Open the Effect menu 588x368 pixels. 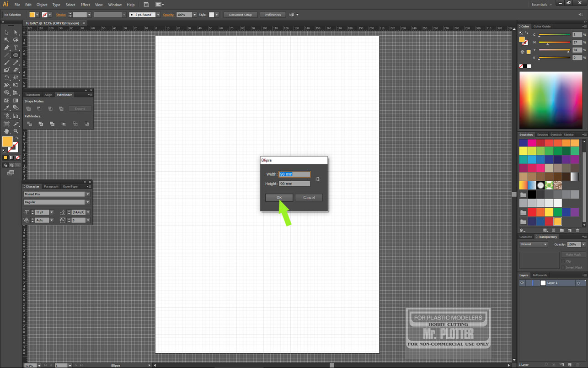86,5
